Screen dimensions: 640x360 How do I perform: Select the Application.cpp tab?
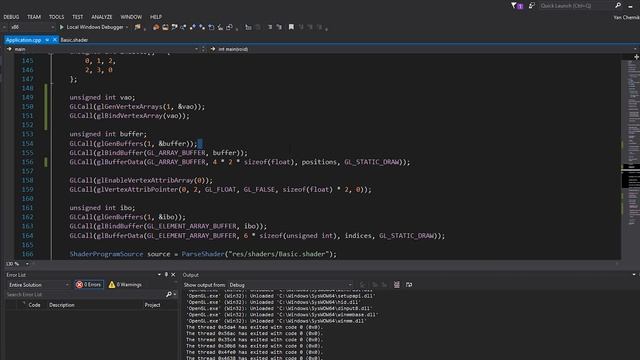[x=23, y=40]
